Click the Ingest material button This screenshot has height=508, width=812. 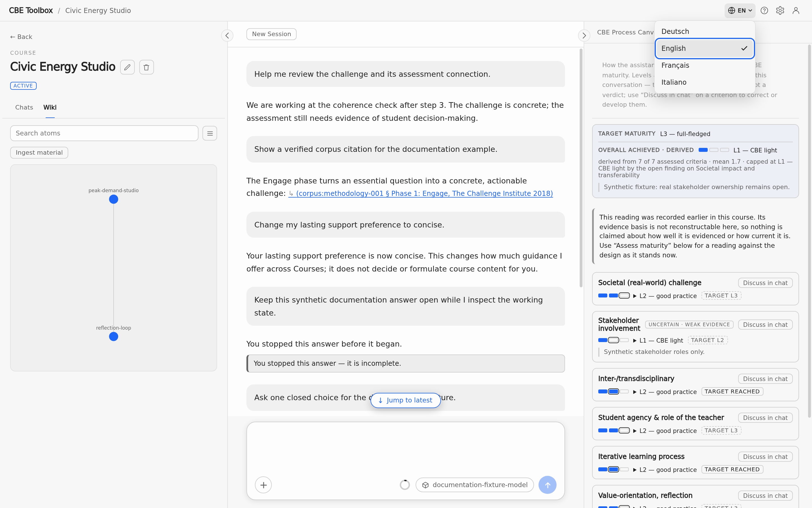39,152
